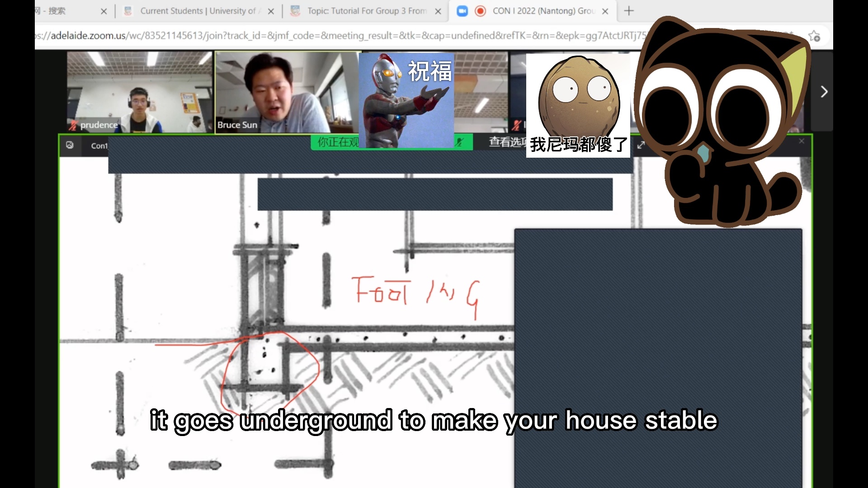Click the game bar icon on the screen share toolbar
Viewport: 868px width, 488px height.
[70, 145]
